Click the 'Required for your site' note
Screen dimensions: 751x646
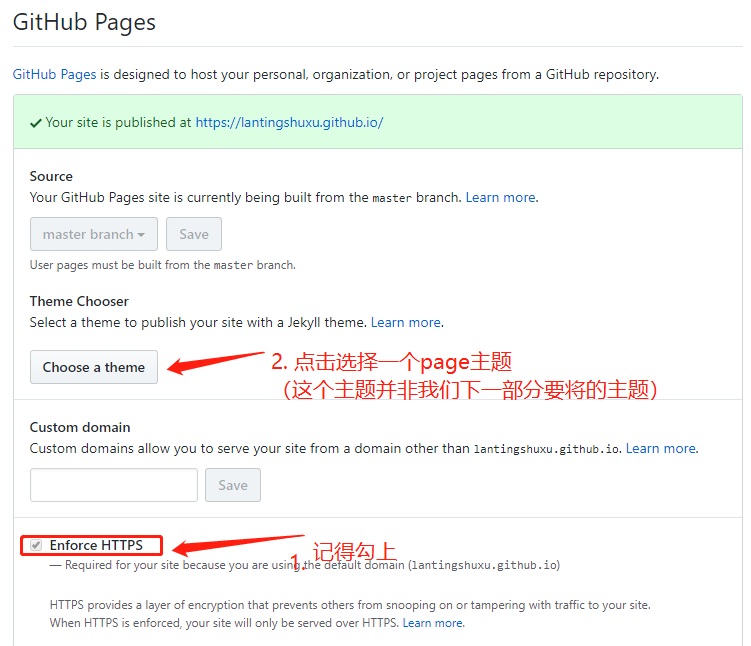(x=305, y=565)
